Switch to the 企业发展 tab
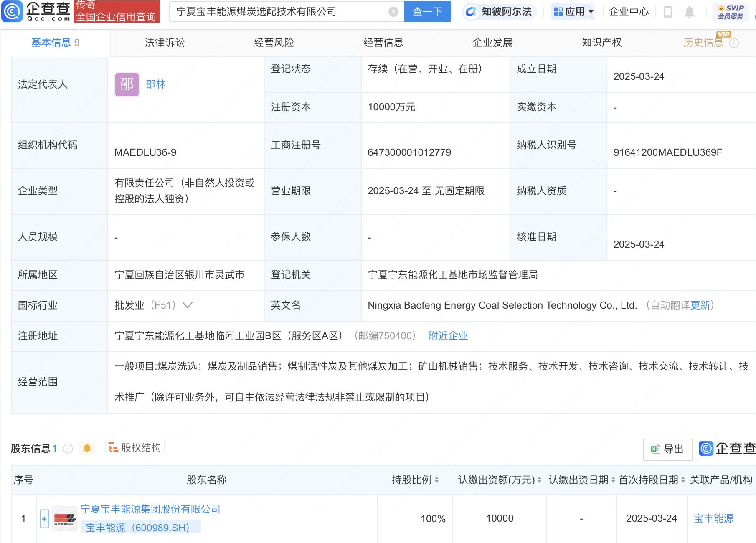This screenshot has height=543, width=756. [x=492, y=43]
